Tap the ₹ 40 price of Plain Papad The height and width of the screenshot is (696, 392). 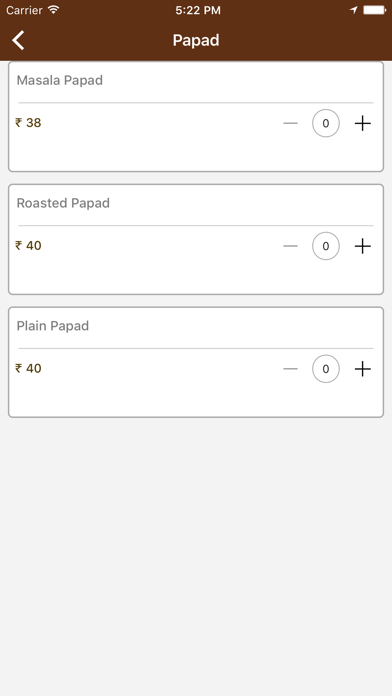(28, 368)
